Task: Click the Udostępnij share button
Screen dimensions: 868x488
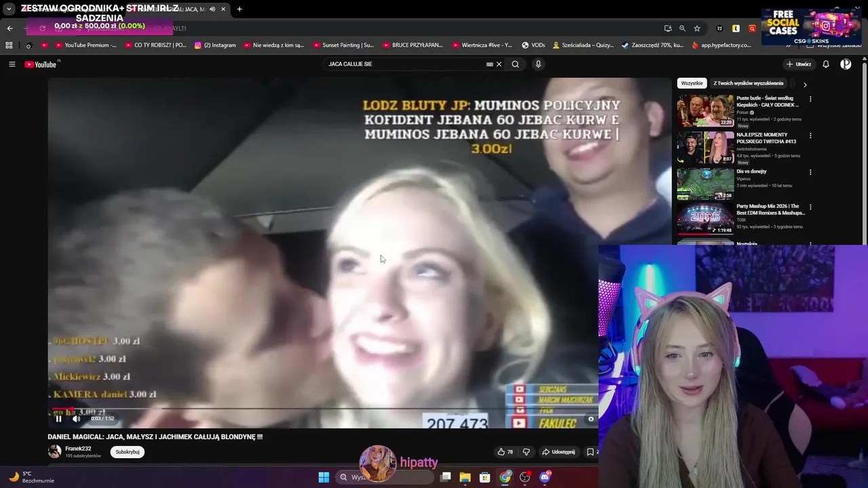Action: (x=558, y=452)
